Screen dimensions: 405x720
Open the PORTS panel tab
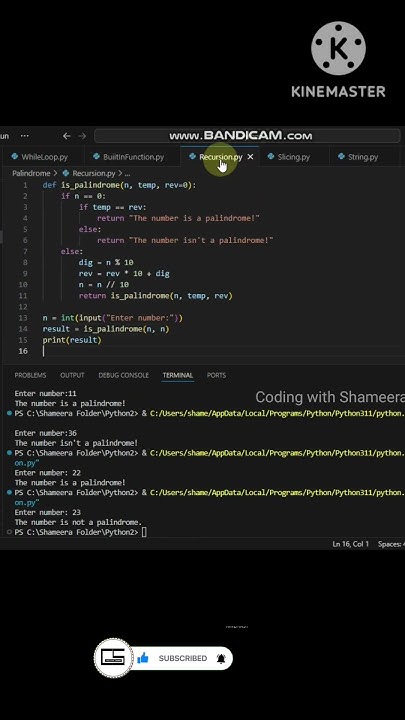coord(216,375)
